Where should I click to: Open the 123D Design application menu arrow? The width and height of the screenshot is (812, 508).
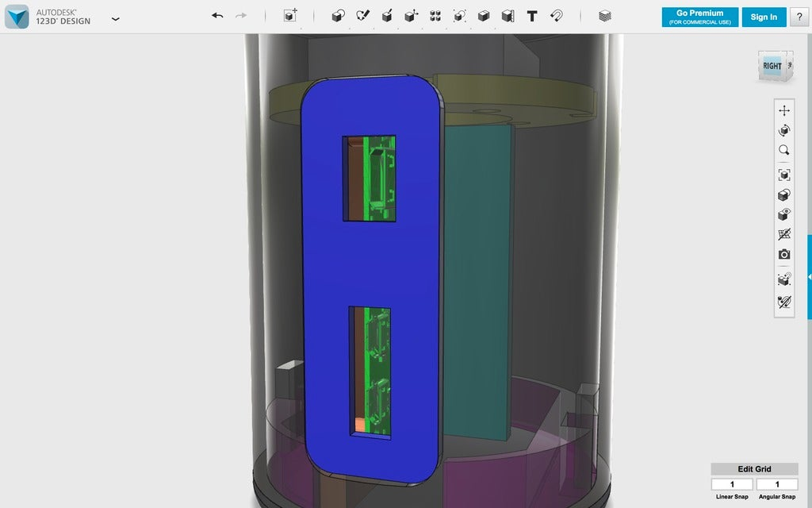coord(116,19)
